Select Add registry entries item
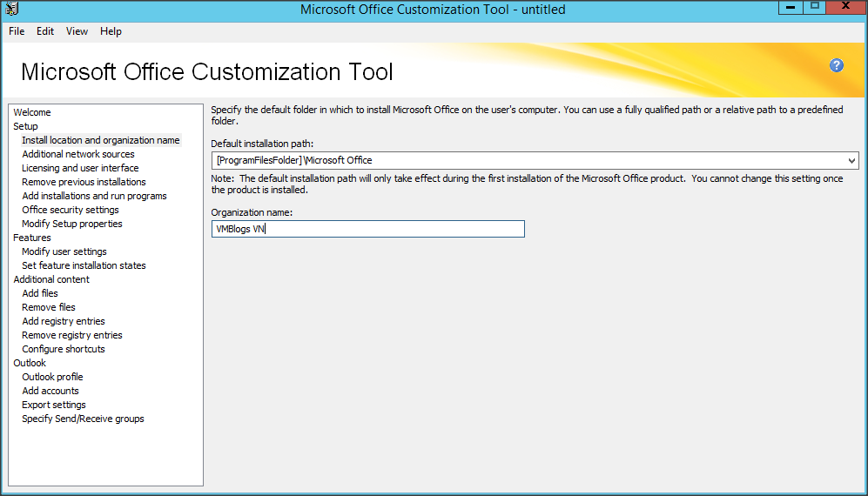Screen dimensions: 868x496 64,321
